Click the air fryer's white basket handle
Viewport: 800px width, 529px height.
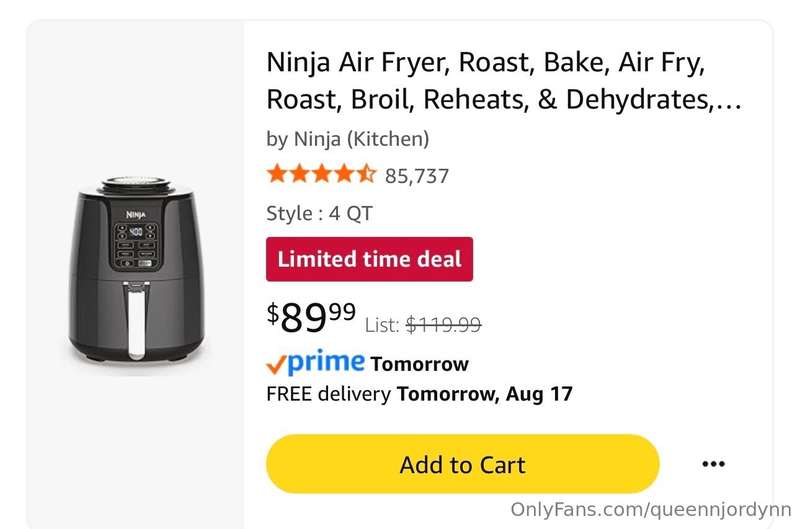136,320
